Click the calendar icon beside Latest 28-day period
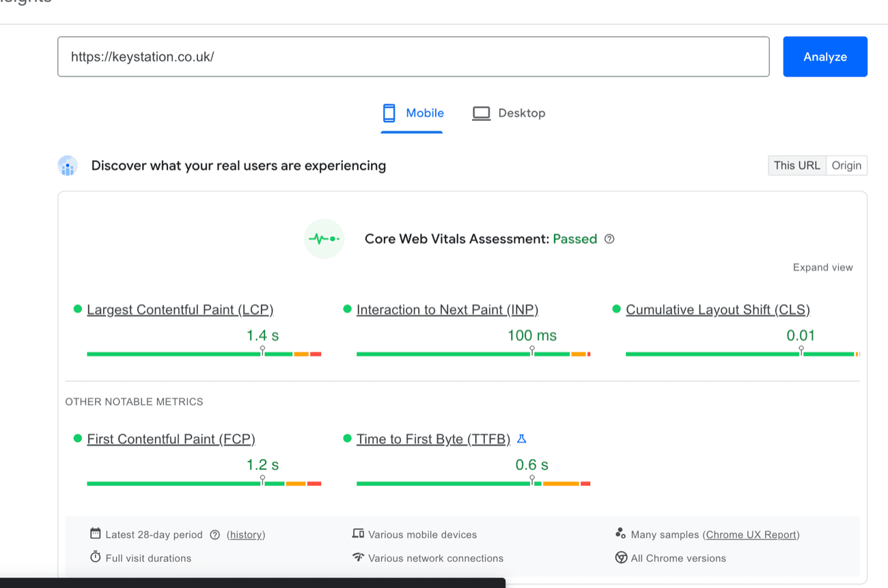The width and height of the screenshot is (888, 588). click(95, 533)
